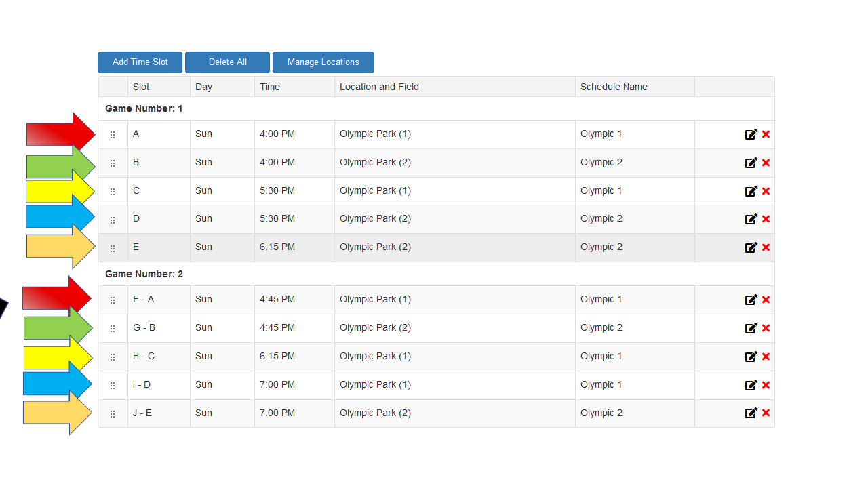Select the Game Number: 1 group row
Viewport: 868px width, 488px height.
coord(436,108)
